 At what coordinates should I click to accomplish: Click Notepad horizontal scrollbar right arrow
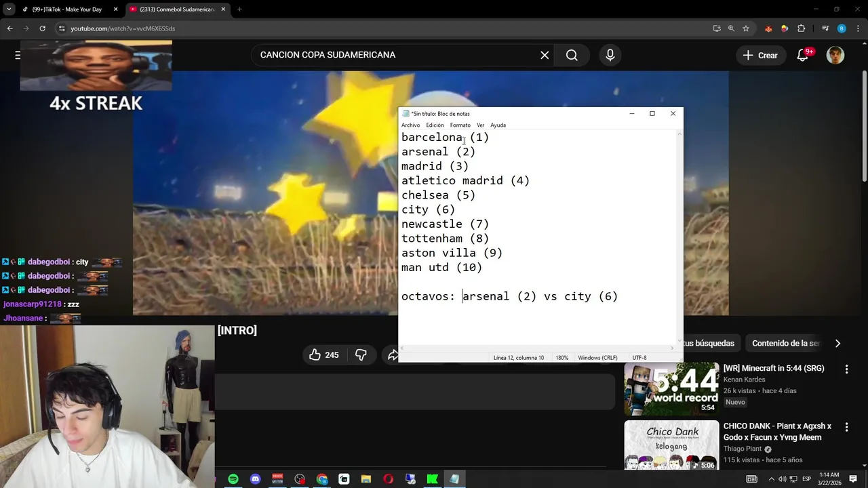[x=673, y=348]
